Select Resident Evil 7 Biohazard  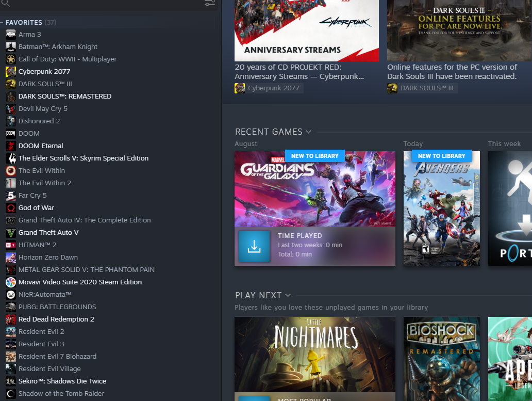point(57,357)
